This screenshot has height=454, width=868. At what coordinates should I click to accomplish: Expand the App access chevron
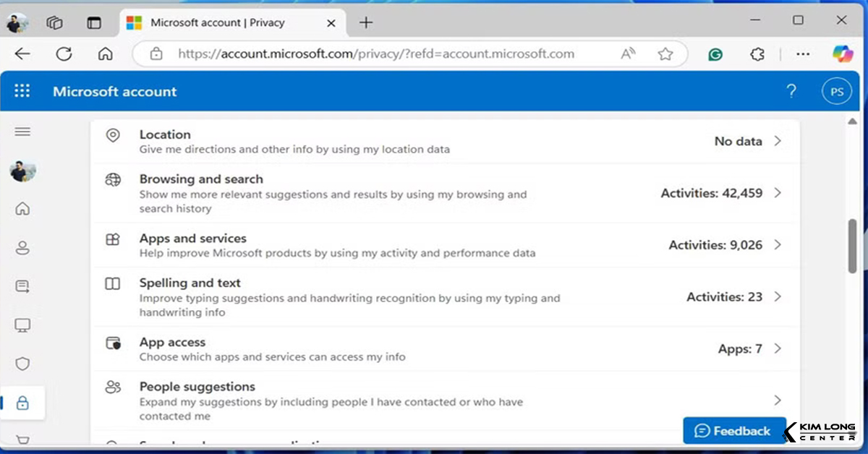click(x=778, y=348)
